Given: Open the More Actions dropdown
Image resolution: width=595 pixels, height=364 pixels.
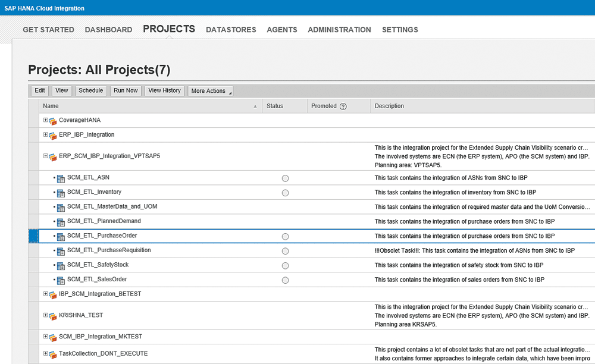Looking at the screenshot, I should 210,91.
